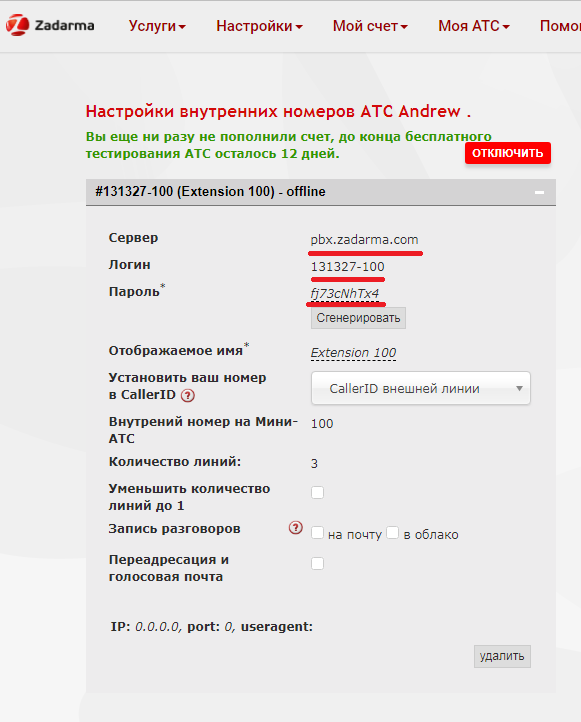The image size is (581, 722).
Task: Open the Мой счет dropdown menu
Action: click(370, 26)
